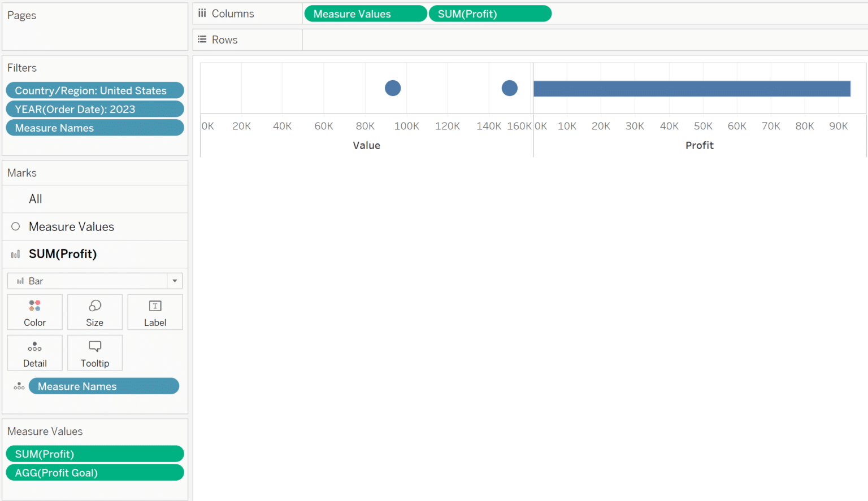Switch to the All marks tab
Viewport: 868px width, 501px height.
35,199
